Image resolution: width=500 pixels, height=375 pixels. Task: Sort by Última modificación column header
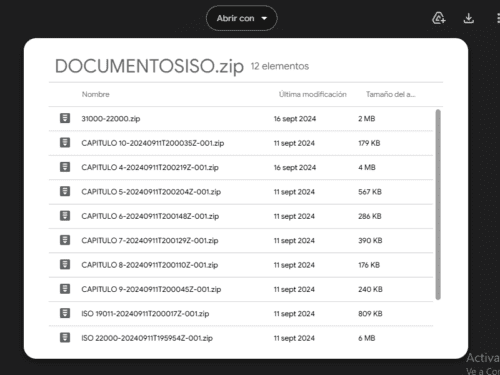(313, 94)
